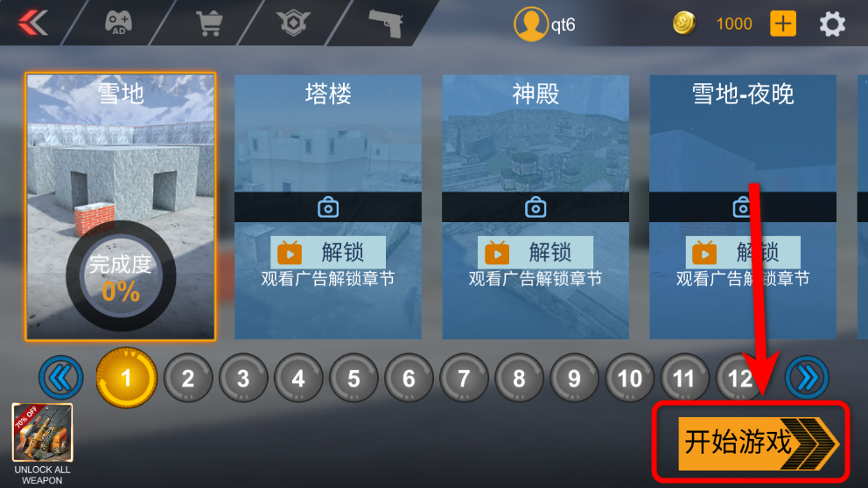The width and height of the screenshot is (868, 488).
Task: Click the orange plus coins button
Action: click(x=783, y=24)
